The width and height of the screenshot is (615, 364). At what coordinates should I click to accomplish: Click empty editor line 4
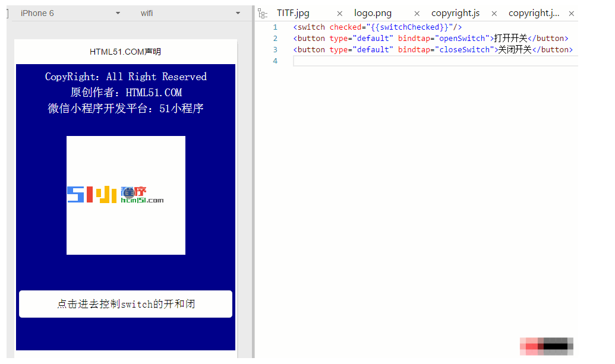tap(436, 61)
